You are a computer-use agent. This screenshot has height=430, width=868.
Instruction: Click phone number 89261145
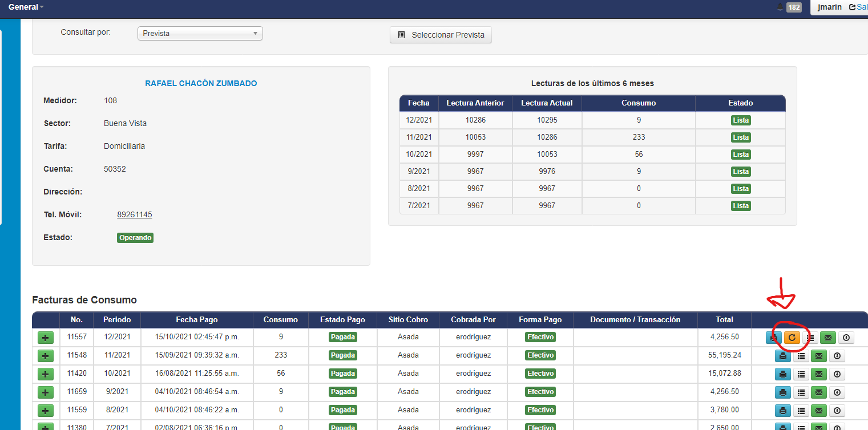(135, 215)
